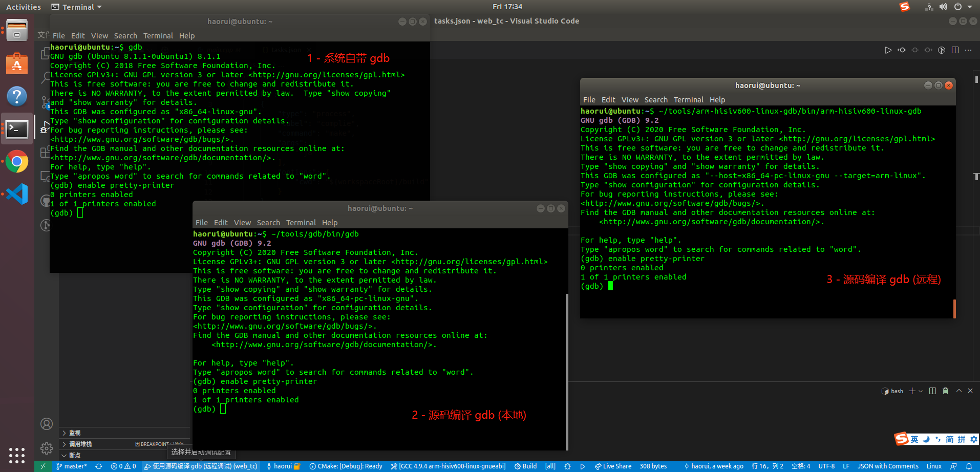Toggle terminal panel maximize with the chevron

click(x=958, y=391)
